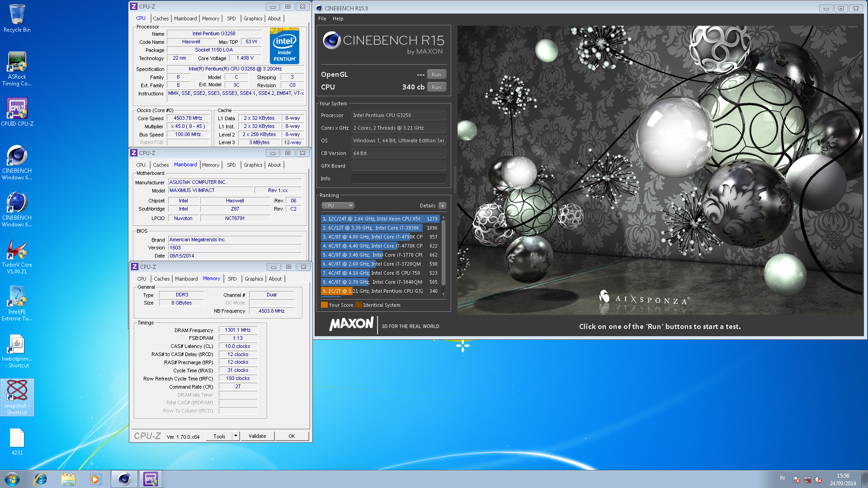Click the MAXON logo at bottom
Viewport: 868px width, 488px height.
click(351, 324)
